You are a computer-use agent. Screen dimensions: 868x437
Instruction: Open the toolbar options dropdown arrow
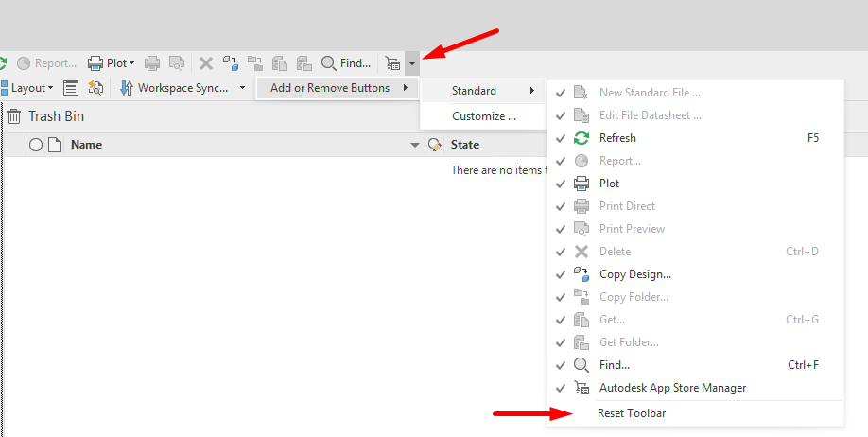(x=412, y=63)
